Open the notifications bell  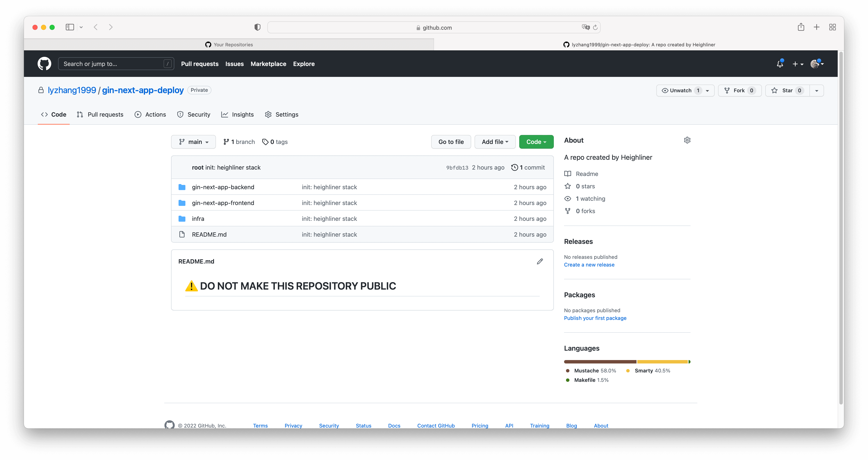tap(780, 64)
